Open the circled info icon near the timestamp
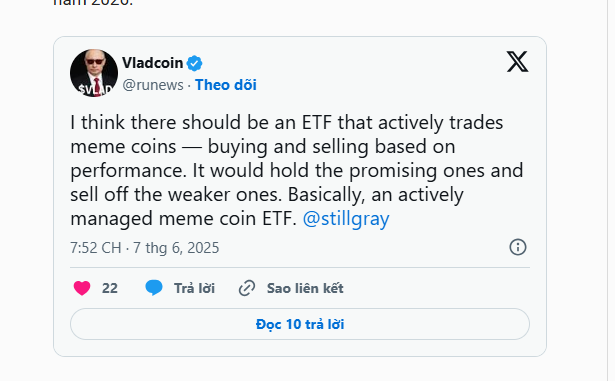Viewport: 615px width, 381px height. 518,247
